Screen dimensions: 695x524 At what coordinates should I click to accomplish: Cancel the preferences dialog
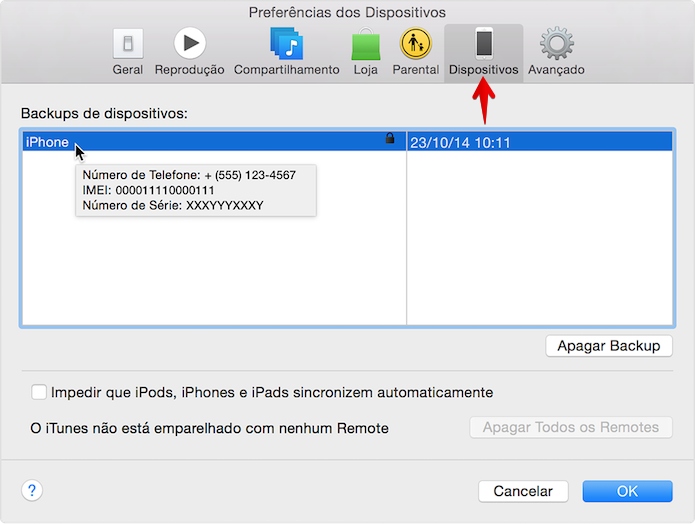[523, 491]
